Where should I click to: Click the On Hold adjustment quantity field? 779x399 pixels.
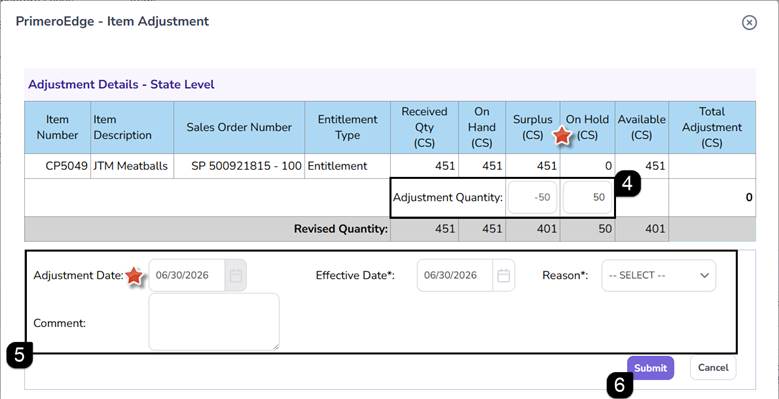pos(587,197)
